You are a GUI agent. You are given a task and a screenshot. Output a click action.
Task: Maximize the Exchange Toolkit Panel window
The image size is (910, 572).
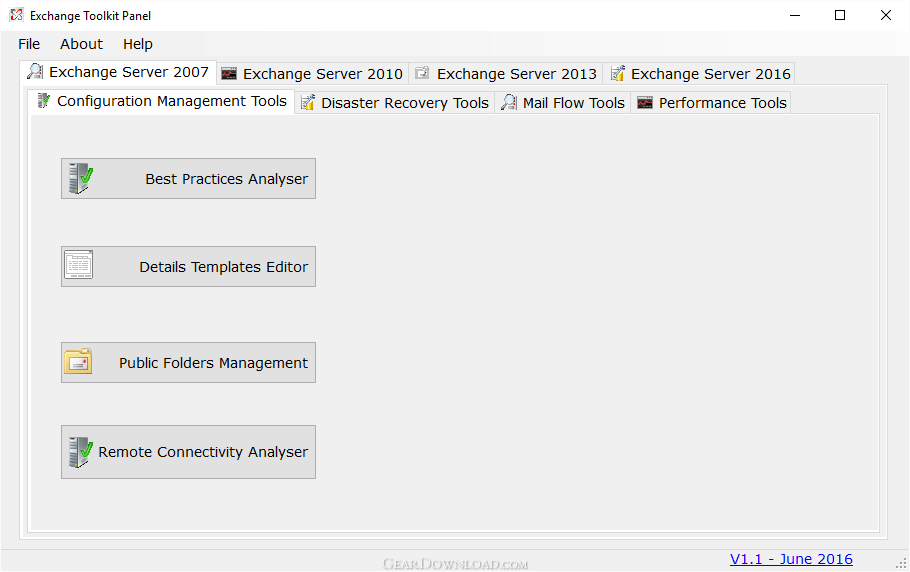coord(840,16)
